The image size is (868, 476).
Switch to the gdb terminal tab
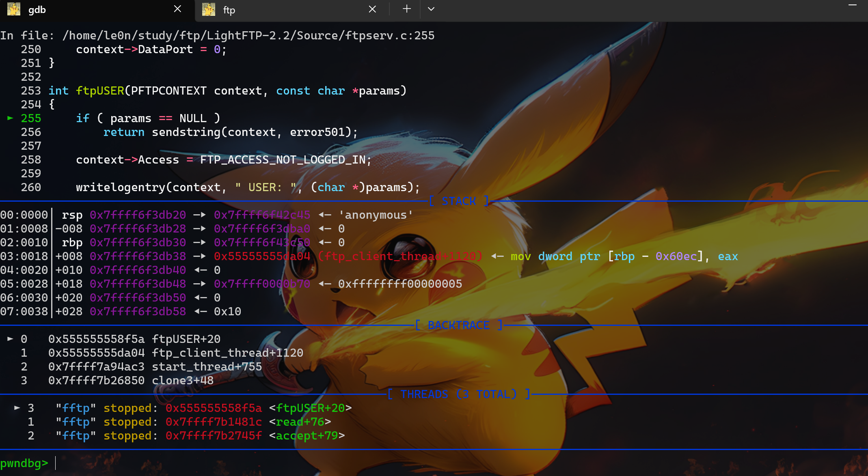(97, 10)
